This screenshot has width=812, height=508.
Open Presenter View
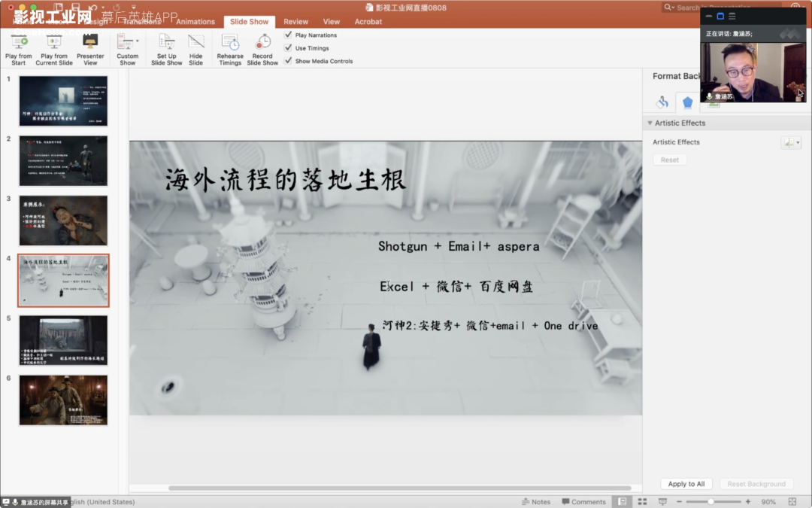pos(90,42)
